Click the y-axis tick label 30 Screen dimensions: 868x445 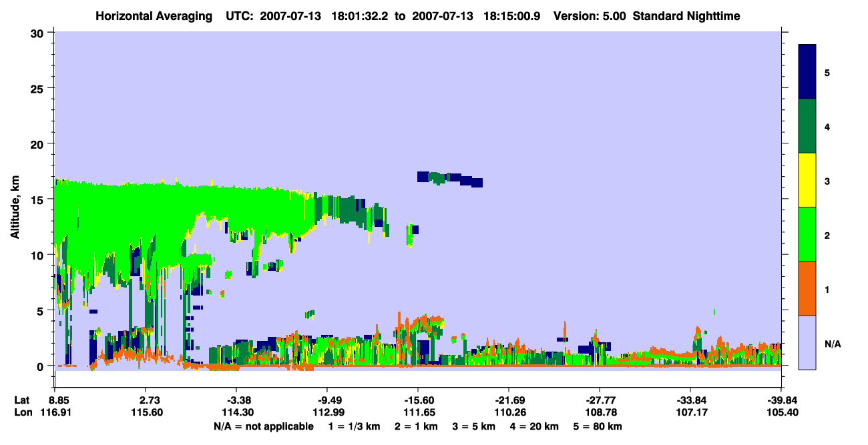39,33
